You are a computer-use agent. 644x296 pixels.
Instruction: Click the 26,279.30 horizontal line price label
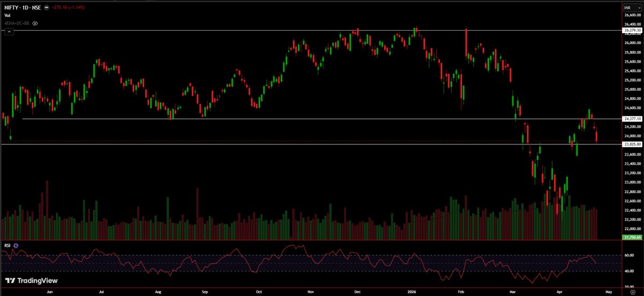[633, 31]
